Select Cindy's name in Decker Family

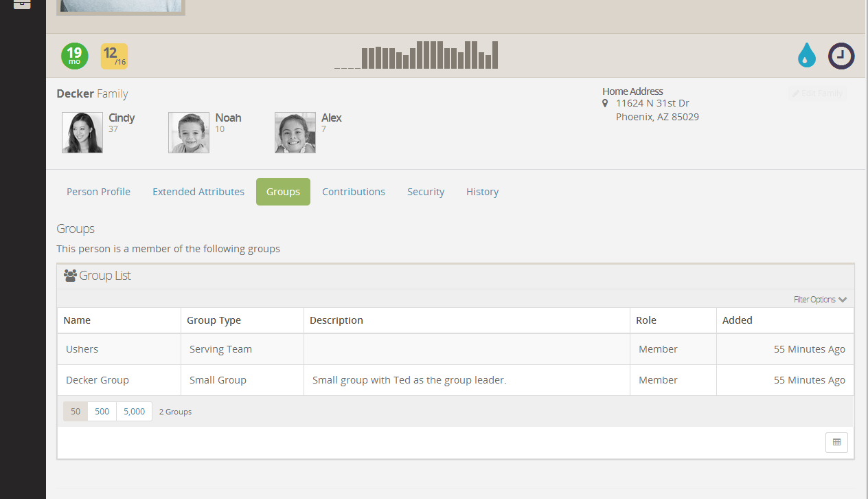(122, 118)
